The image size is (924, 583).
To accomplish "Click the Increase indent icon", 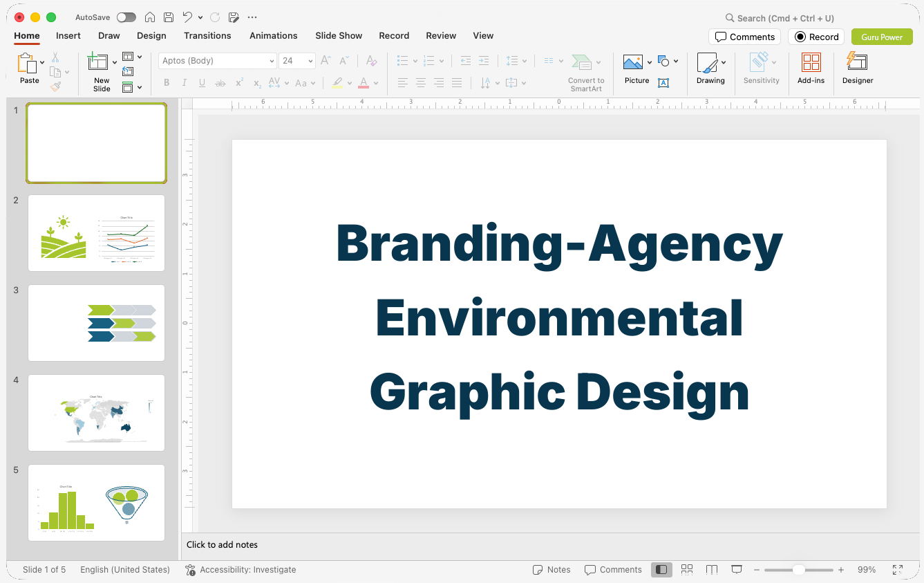I will coord(484,61).
